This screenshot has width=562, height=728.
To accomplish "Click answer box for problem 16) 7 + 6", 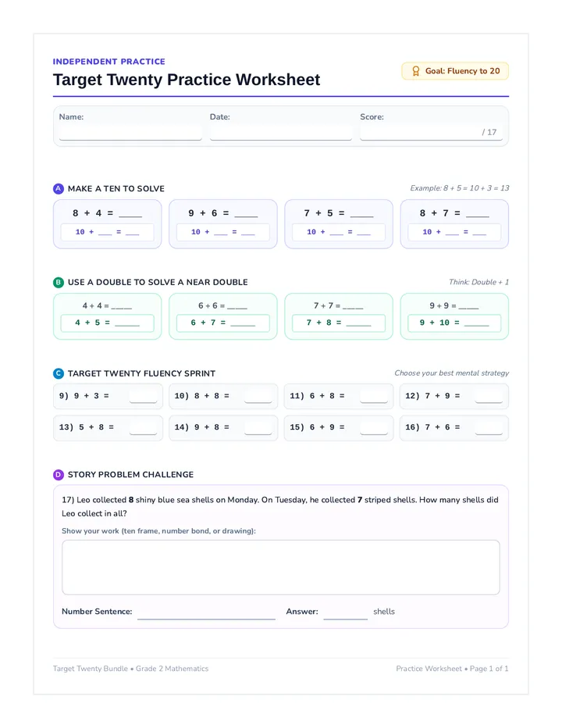I will (x=489, y=427).
